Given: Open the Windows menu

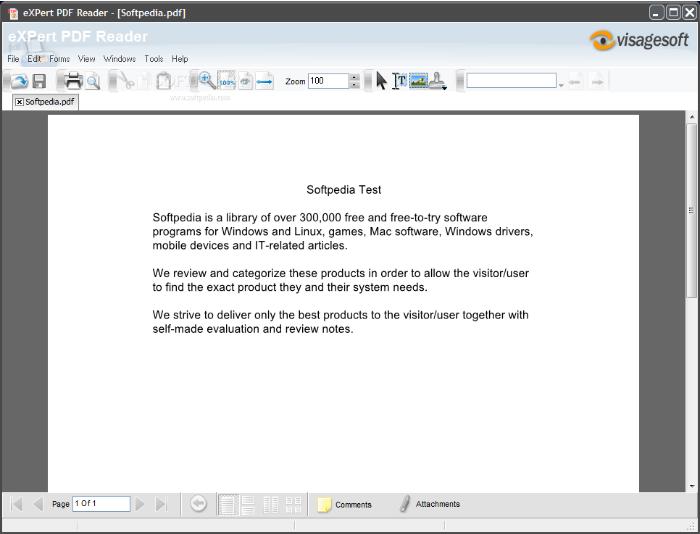Looking at the screenshot, I should 120,58.
